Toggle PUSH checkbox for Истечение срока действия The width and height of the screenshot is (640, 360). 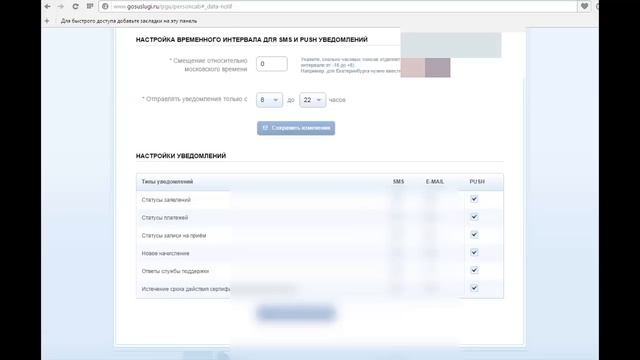pos(474,288)
